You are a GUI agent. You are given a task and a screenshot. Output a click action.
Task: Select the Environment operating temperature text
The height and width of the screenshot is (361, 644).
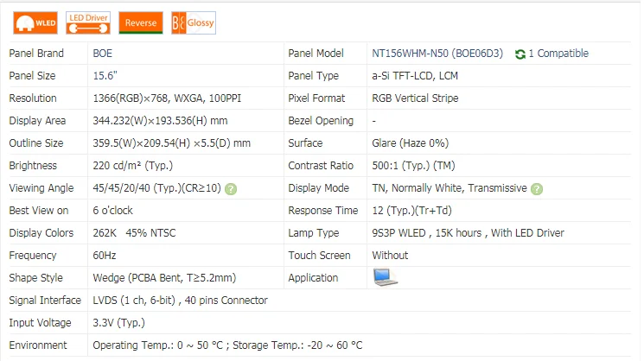[x=157, y=345]
